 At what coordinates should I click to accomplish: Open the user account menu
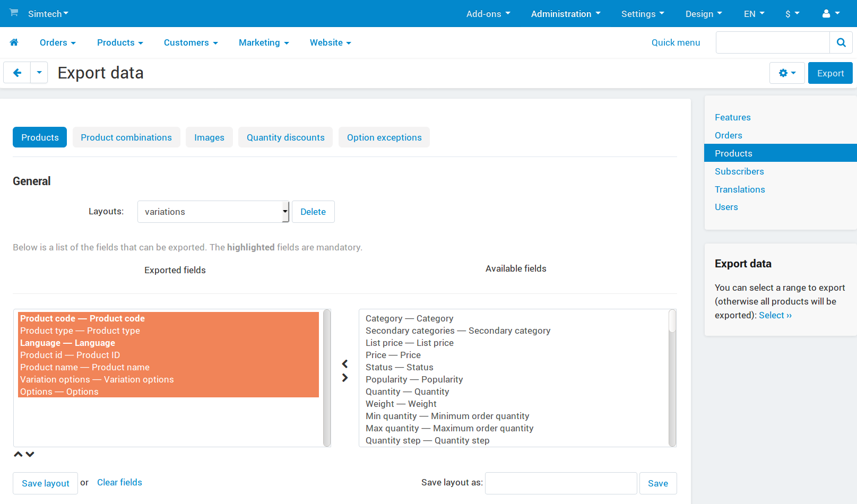click(x=831, y=14)
